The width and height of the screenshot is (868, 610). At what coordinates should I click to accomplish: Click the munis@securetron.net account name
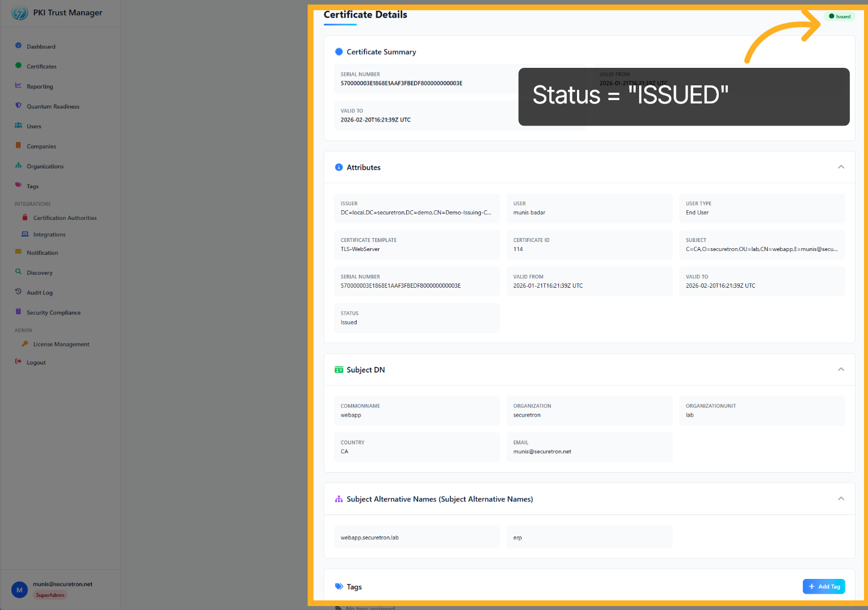63,585
